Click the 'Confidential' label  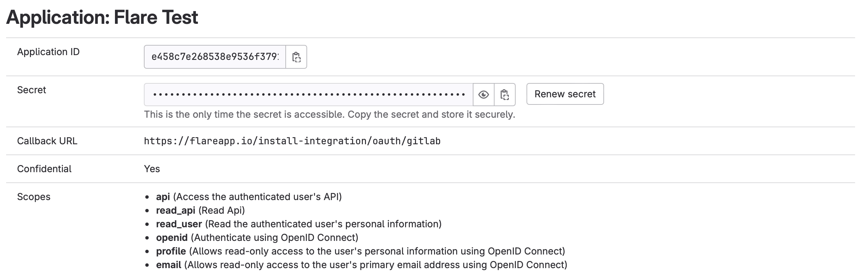point(44,169)
